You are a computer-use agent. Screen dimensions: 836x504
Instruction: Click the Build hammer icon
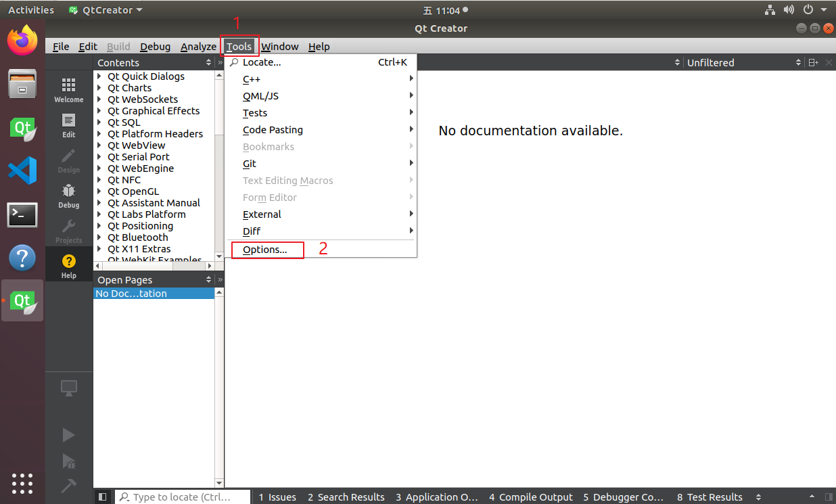[68, 486]
